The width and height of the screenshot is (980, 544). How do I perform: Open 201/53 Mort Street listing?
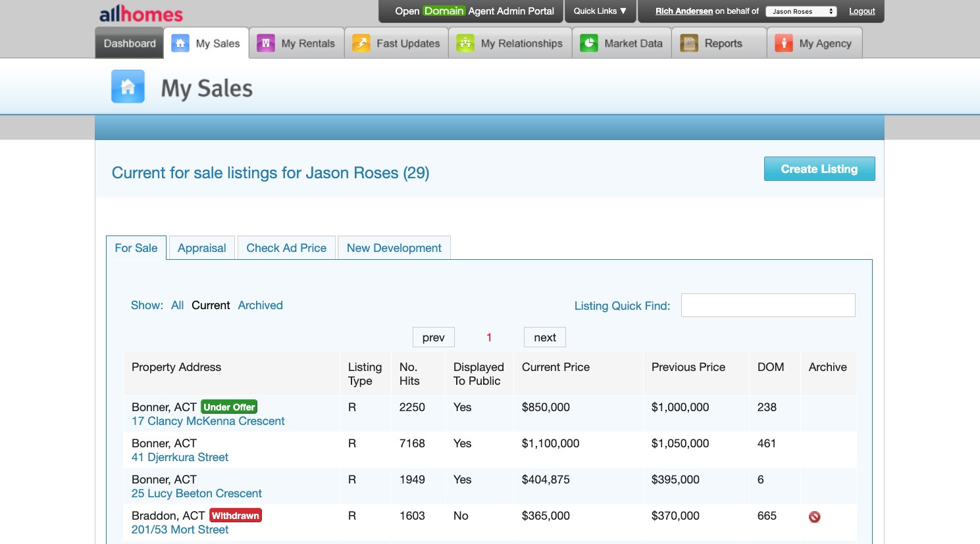[x=180, y=530]
